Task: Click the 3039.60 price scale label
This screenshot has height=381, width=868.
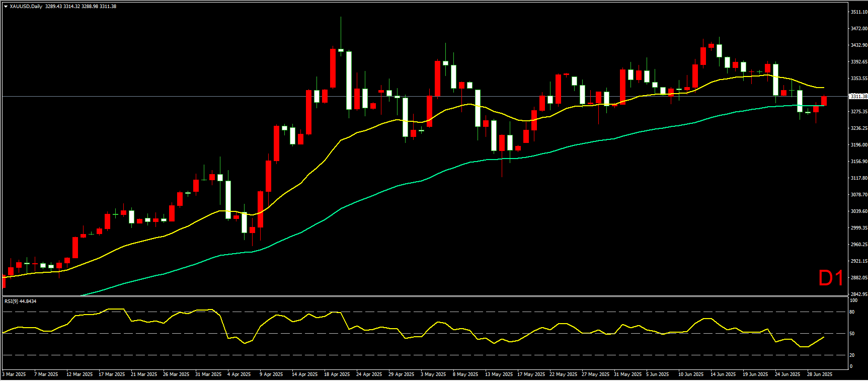Action: pos(859,211)
